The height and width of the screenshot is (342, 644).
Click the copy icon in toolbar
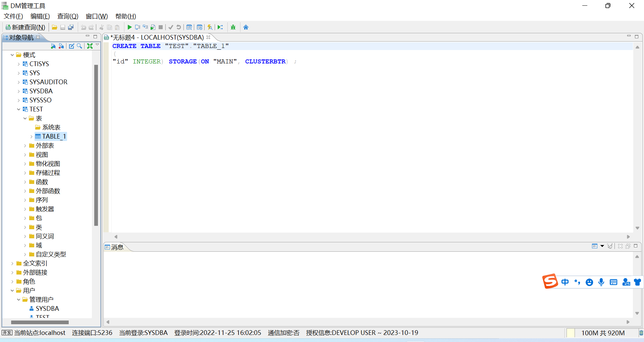click(109, 27)
